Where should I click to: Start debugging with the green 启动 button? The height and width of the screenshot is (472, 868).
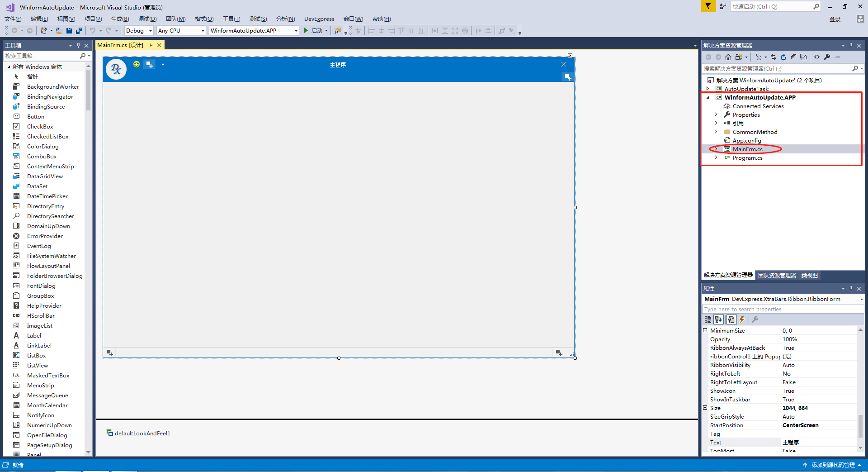[314, 30]
